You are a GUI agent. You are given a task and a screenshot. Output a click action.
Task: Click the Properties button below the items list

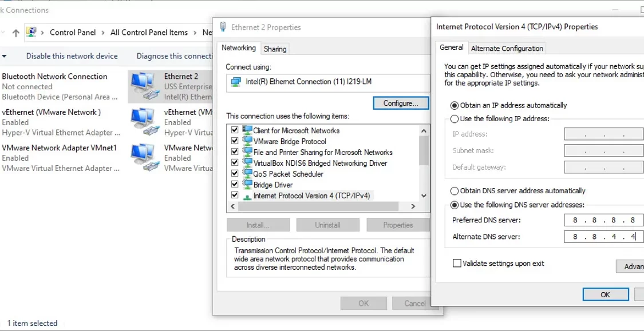[398, 225]
